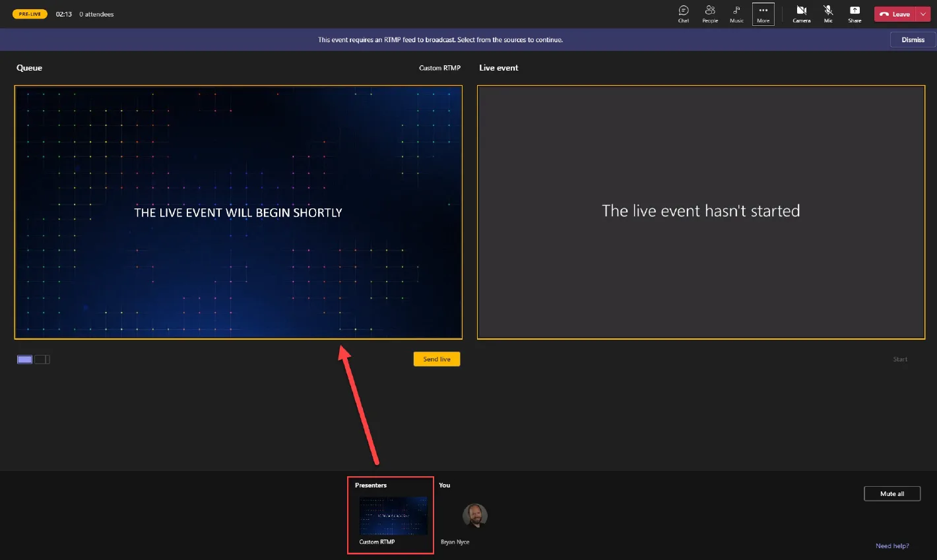Dismiss the RTMP feed notification
Viewport: 937px width, 560px height.
click(913, 40)
